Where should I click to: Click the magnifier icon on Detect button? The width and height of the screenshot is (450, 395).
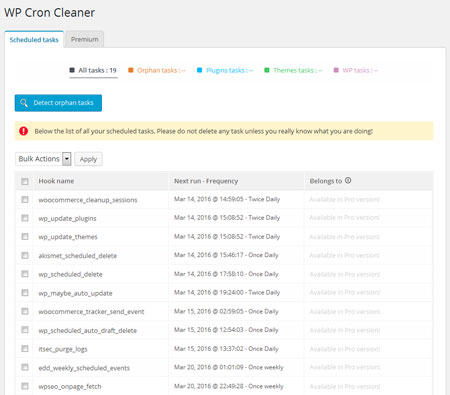pos(24,103)
